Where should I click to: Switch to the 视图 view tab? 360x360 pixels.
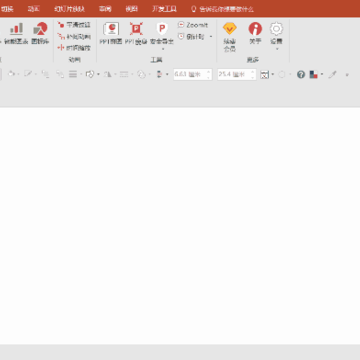click(132, 9)
